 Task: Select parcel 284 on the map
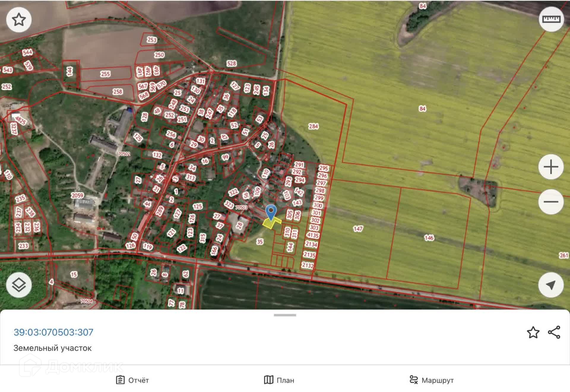pyautogui.click(x=313, y=126)
